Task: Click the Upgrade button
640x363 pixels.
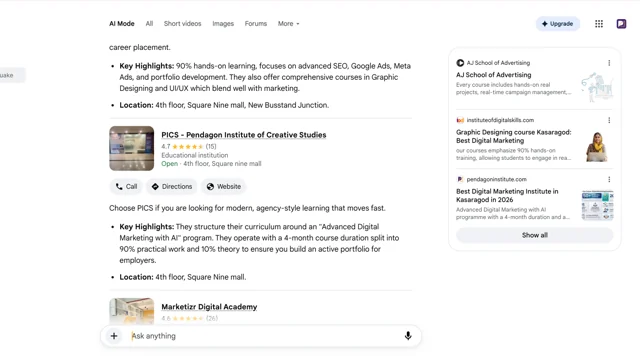Action: [558, 24]
